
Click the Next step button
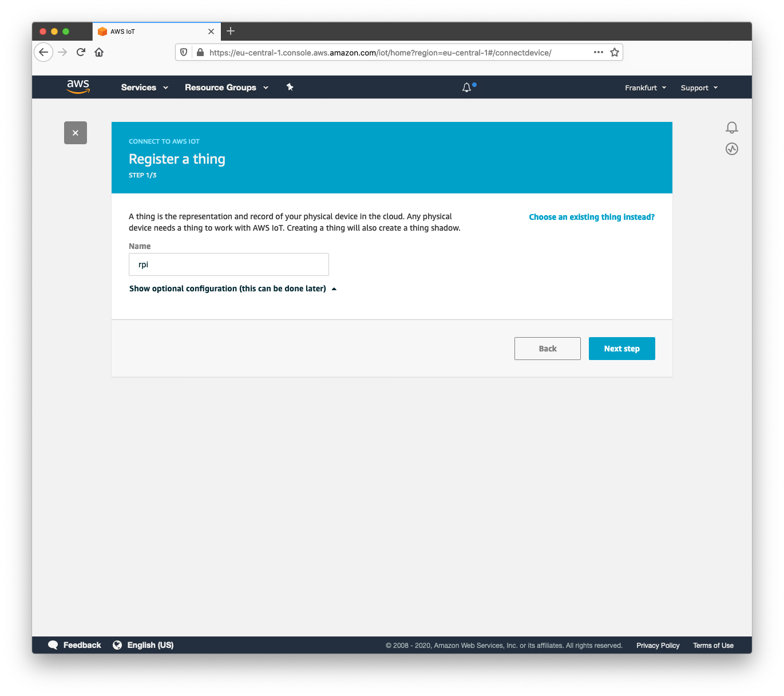pyautogui.click(x=621, y=348)
